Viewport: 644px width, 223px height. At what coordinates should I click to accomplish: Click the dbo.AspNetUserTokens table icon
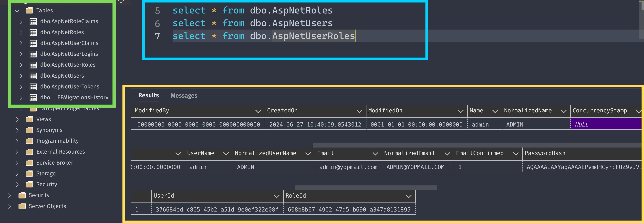[33, 87]
